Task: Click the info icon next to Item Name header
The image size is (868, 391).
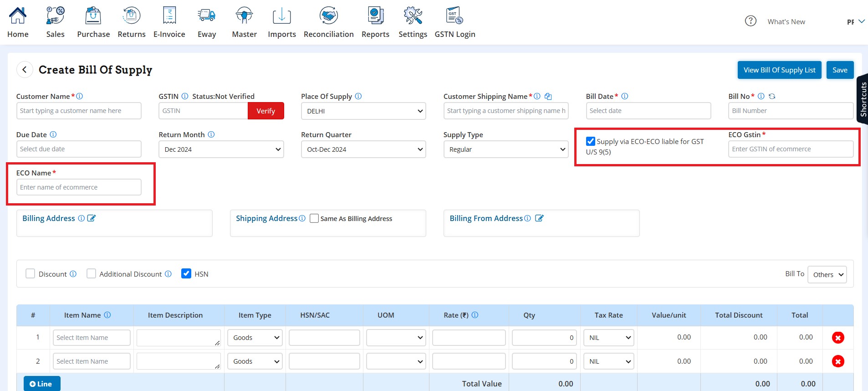Action: click(107, 315)
